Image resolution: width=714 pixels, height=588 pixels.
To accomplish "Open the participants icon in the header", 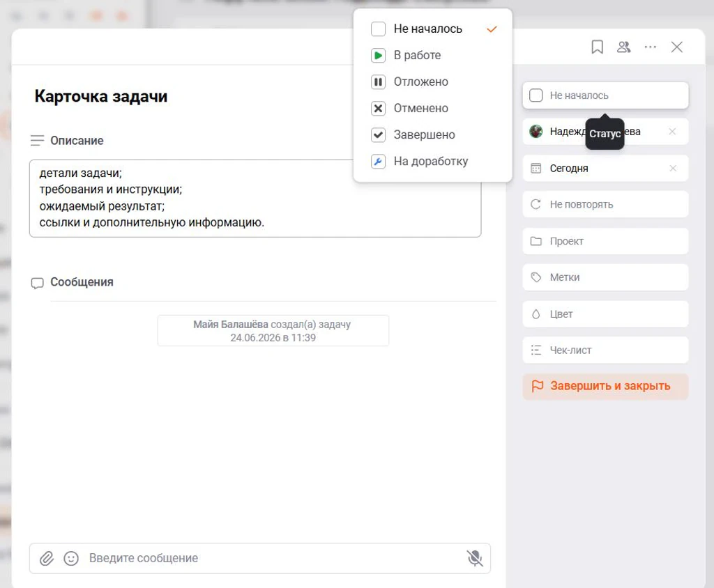I will pos(623,47).
